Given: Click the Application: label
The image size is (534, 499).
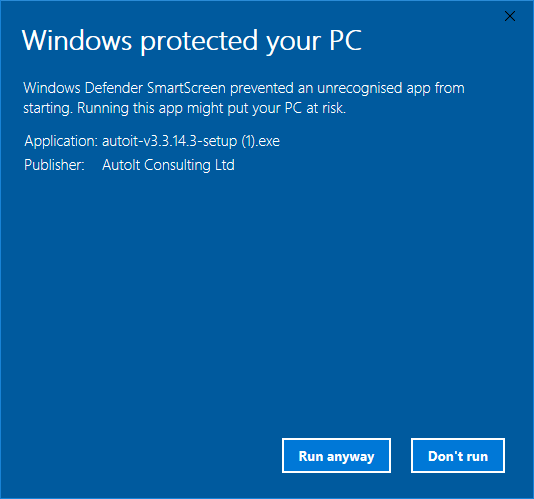Looking at the screenshot, I should [61, 141].
